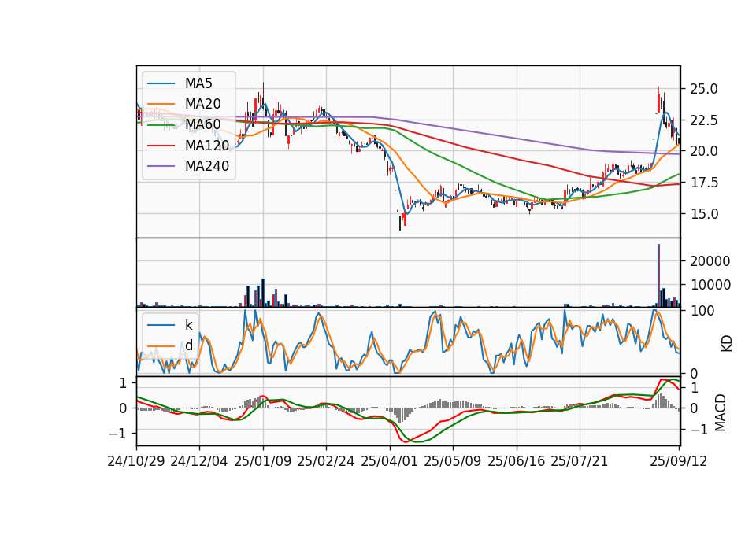
Task: Click the 10000 volume axis label
Action: (x=710, y=285)
